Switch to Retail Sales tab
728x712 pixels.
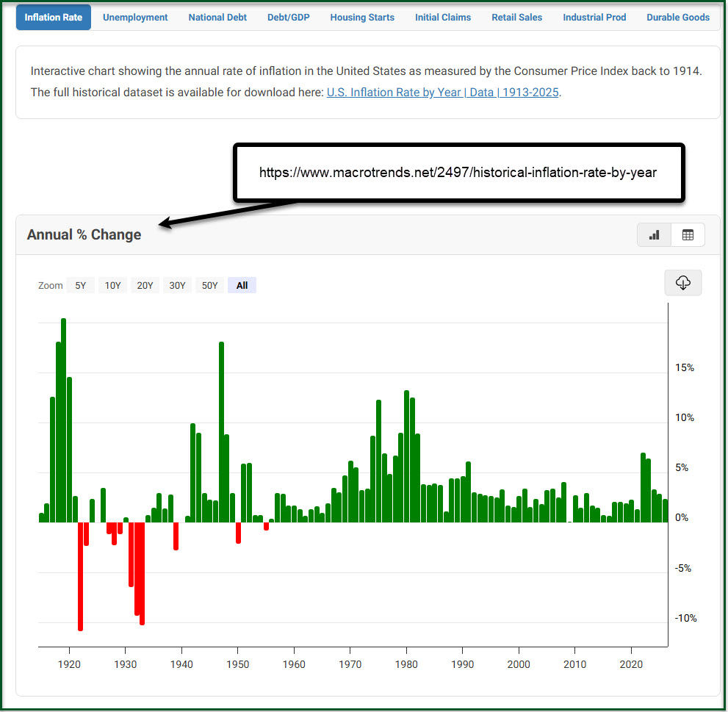pyautogui.click(x=517, y=17)
